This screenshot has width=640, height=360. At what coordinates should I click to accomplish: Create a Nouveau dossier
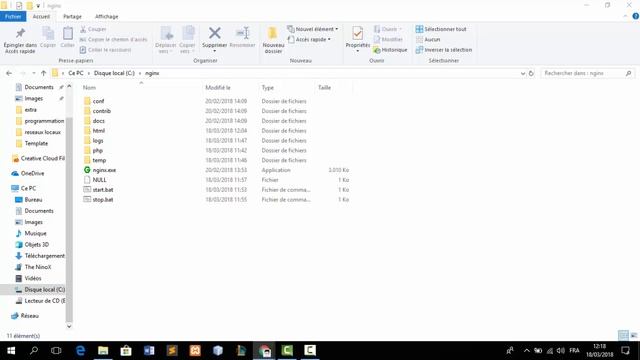pyautogui.click(x=273, y=40)
